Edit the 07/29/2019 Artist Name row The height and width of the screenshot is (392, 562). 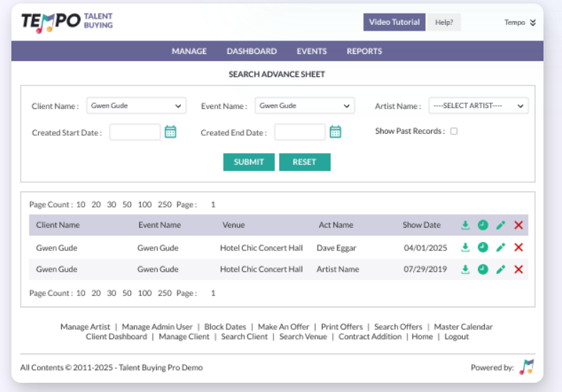click(x=501, y=270)
